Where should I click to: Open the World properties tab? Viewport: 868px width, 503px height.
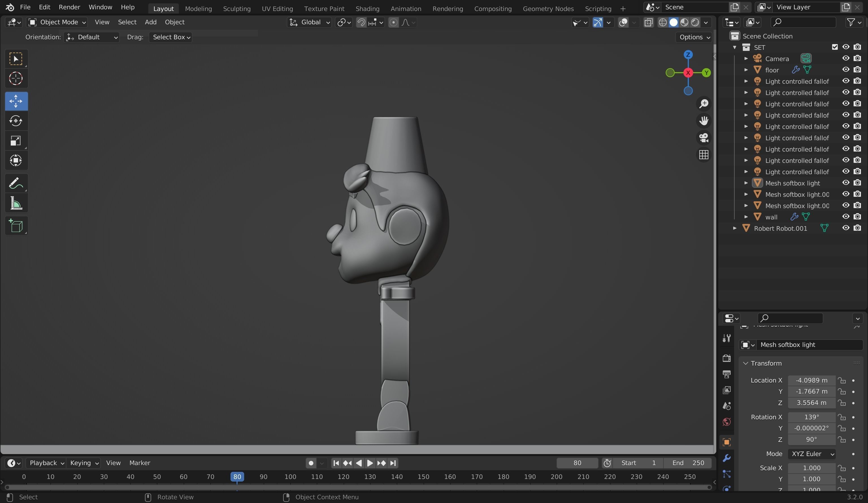[727, 422]
